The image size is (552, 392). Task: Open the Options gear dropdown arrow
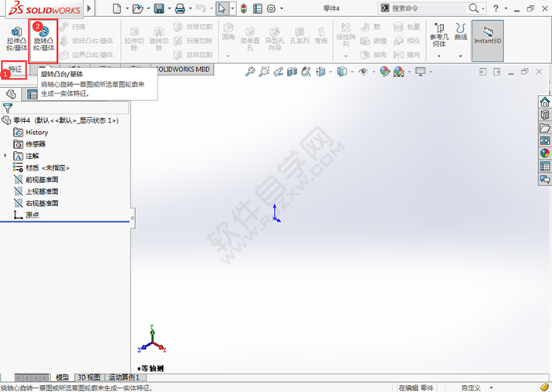coord(281,8)
